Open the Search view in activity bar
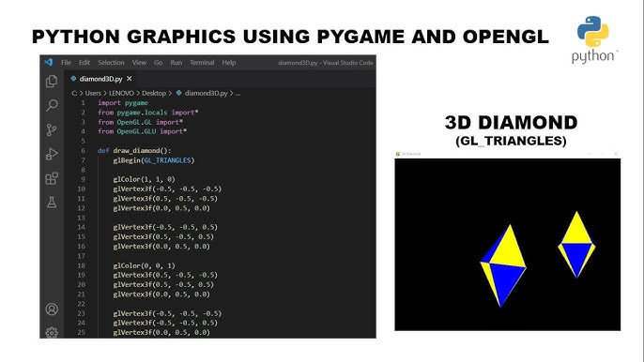Screen dimensions: 644x362 click(52, 105)
